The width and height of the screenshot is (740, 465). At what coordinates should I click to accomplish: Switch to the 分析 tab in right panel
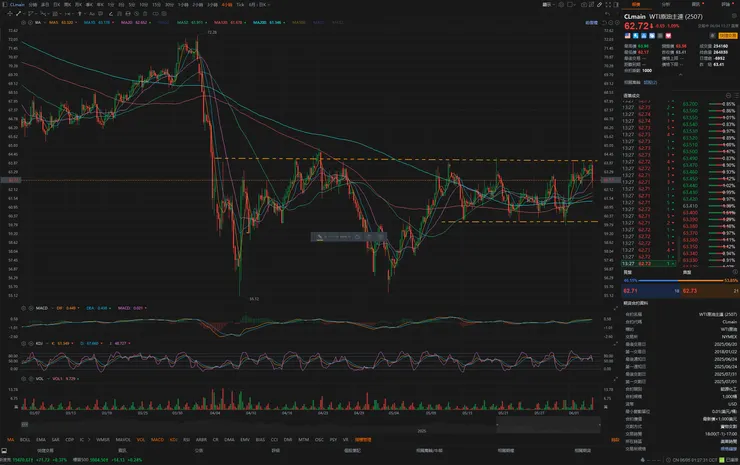click(665, 4)
